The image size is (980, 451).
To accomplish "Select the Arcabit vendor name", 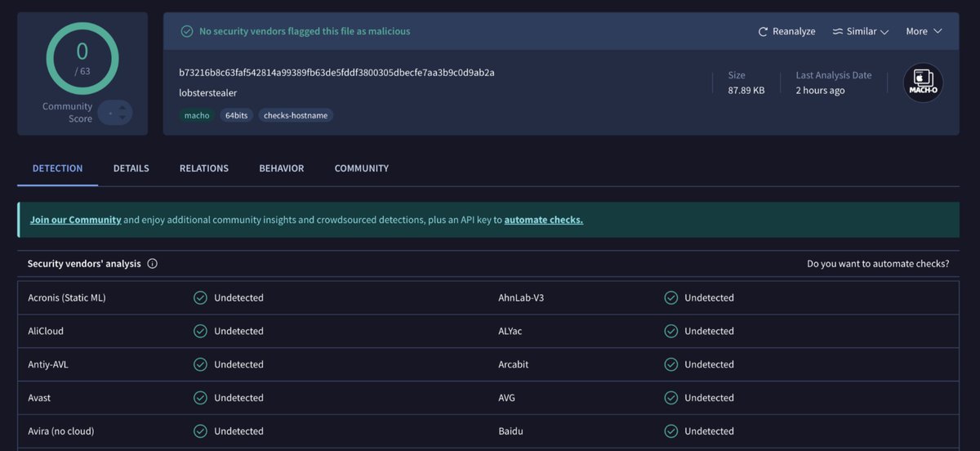I will (x=514, y=364).
